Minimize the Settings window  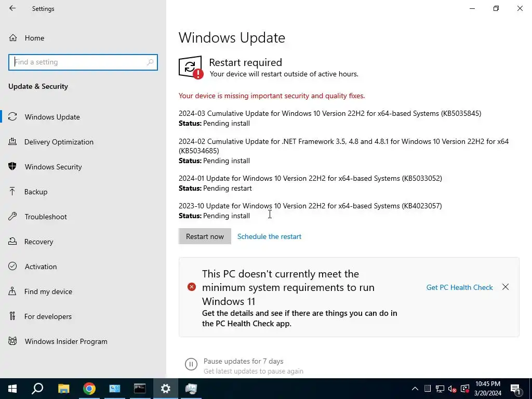click(x=472, y=8)
